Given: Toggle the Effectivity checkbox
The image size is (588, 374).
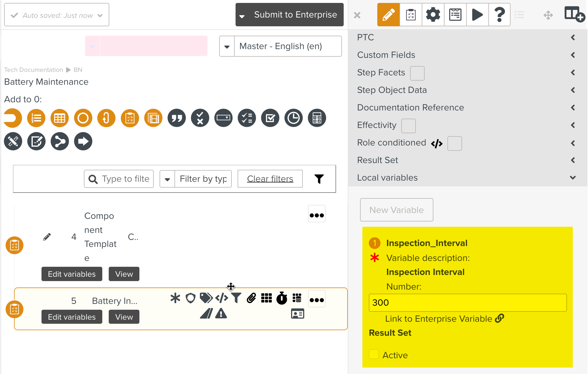Looking at the screenshot, I should [408, 126].
